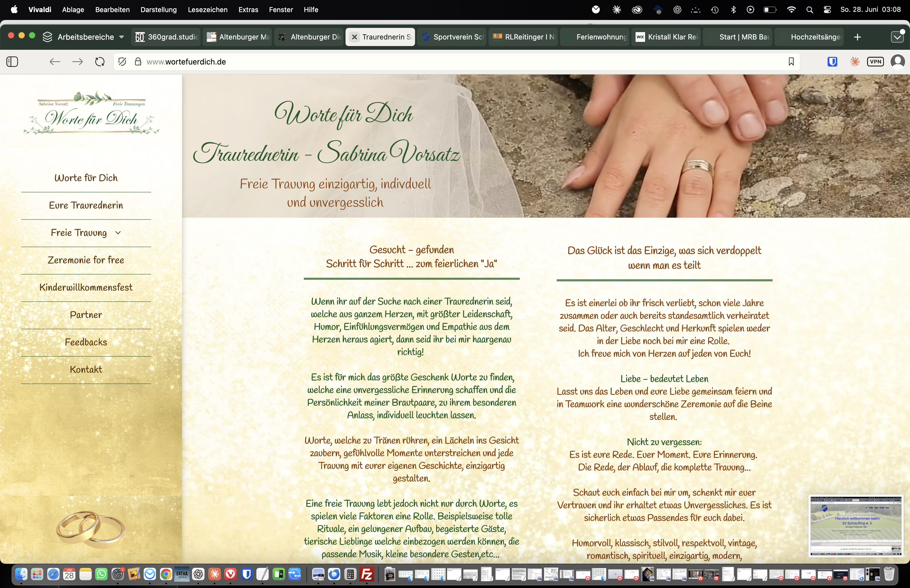
Task: Open the user profile avatar
Action: (898, 62)
